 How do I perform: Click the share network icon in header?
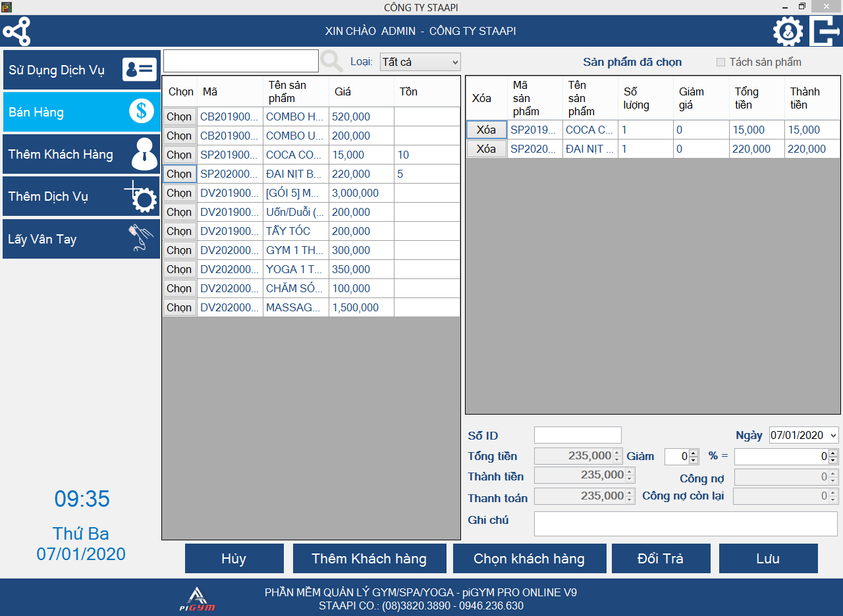16,32
